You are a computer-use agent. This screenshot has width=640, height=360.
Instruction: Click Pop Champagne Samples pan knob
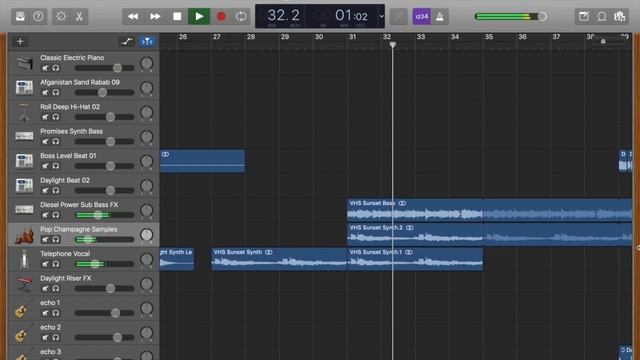tap(146, 235)
